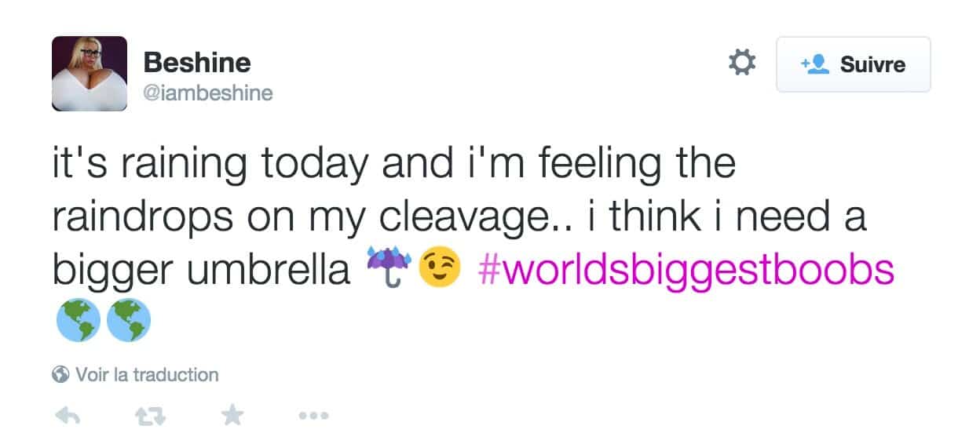Open Beshine's profile picture

[x=90, y=74]
